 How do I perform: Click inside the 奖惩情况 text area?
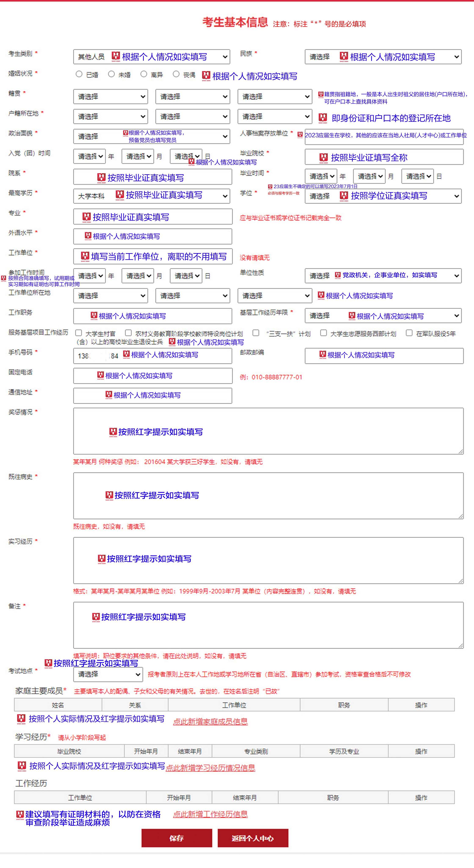(x=268, y=431)
